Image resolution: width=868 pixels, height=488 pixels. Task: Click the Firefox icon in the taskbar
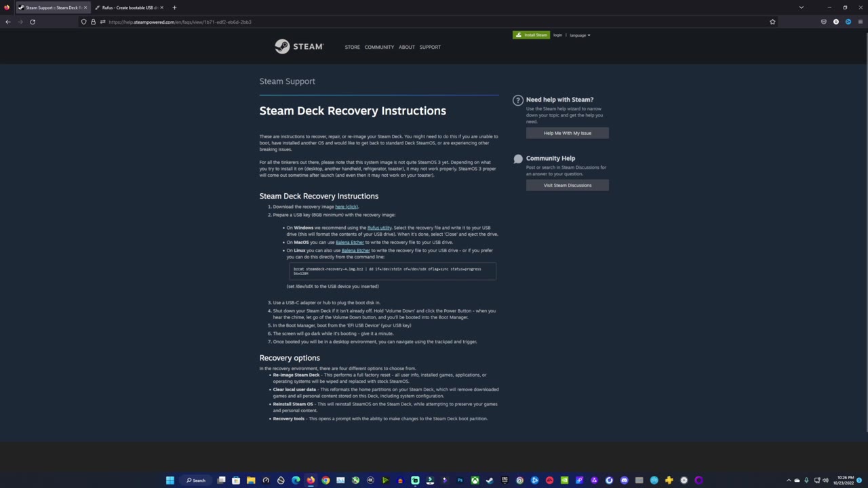tap(311, 480)
